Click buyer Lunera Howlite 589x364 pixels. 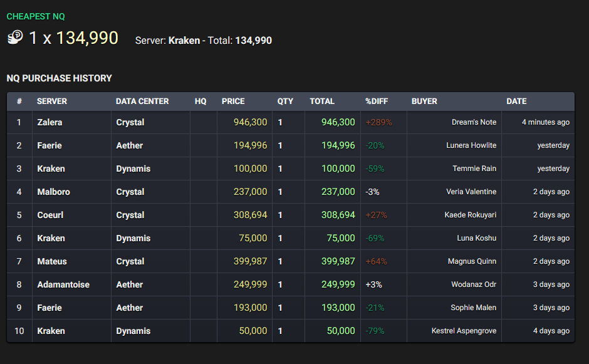pos(471,145)
